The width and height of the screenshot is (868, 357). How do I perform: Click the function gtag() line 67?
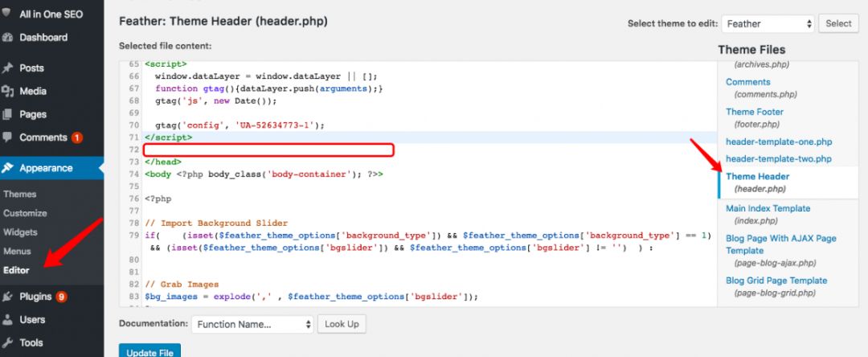tap(269, 88)
